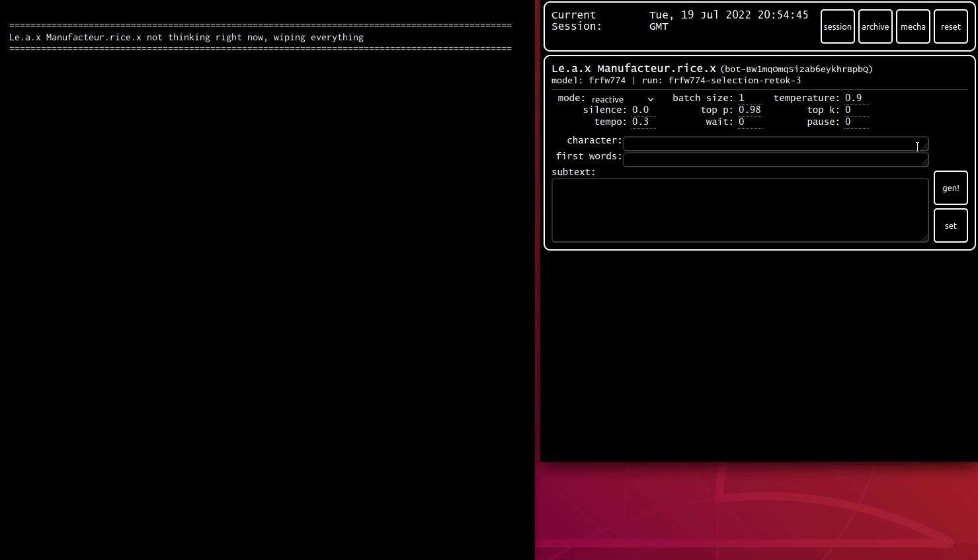Click the model and run info line
This screenshot has width=978, height=560.
point(676,80)
